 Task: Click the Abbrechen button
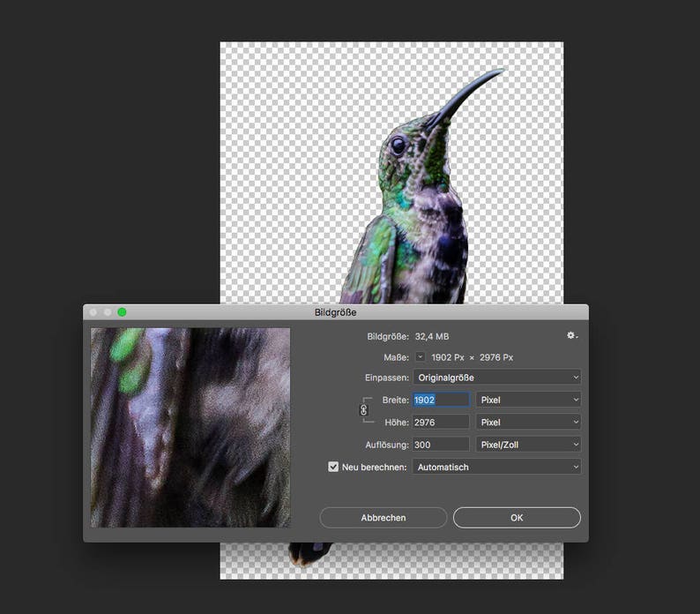tap(384, 518)
